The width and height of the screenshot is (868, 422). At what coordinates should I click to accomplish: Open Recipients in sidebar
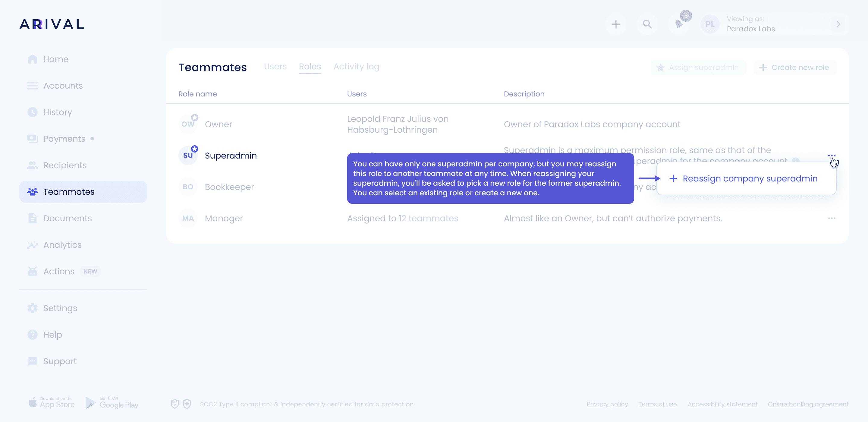point(57,165)
